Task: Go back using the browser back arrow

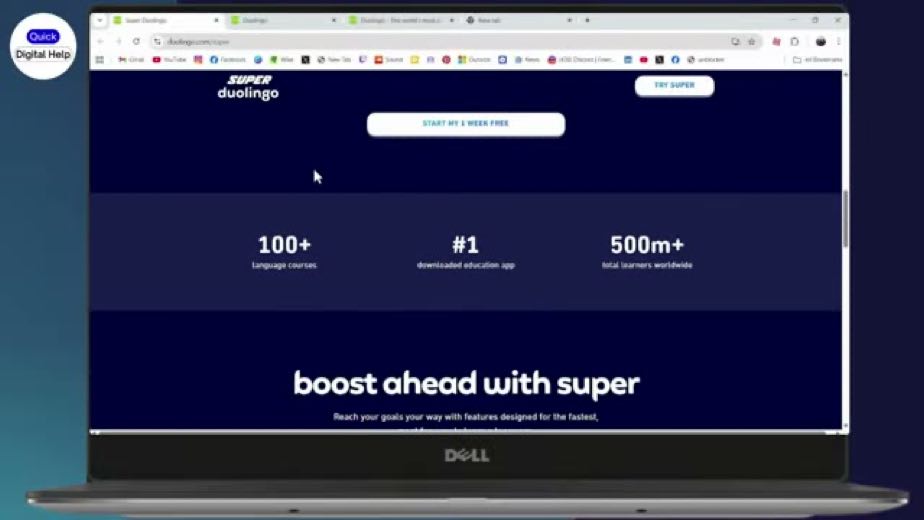Action: pyautogui.click(x=100, y=42)
